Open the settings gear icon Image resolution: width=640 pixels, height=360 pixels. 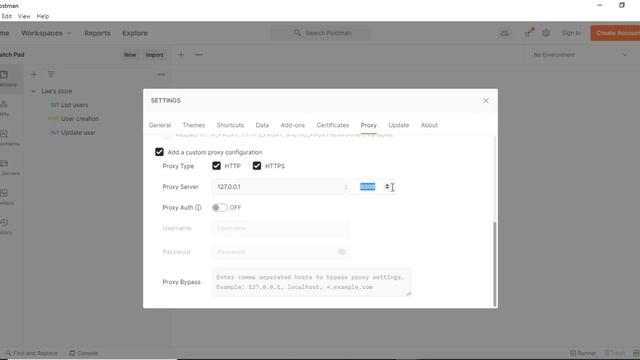[x=546, y=33]
